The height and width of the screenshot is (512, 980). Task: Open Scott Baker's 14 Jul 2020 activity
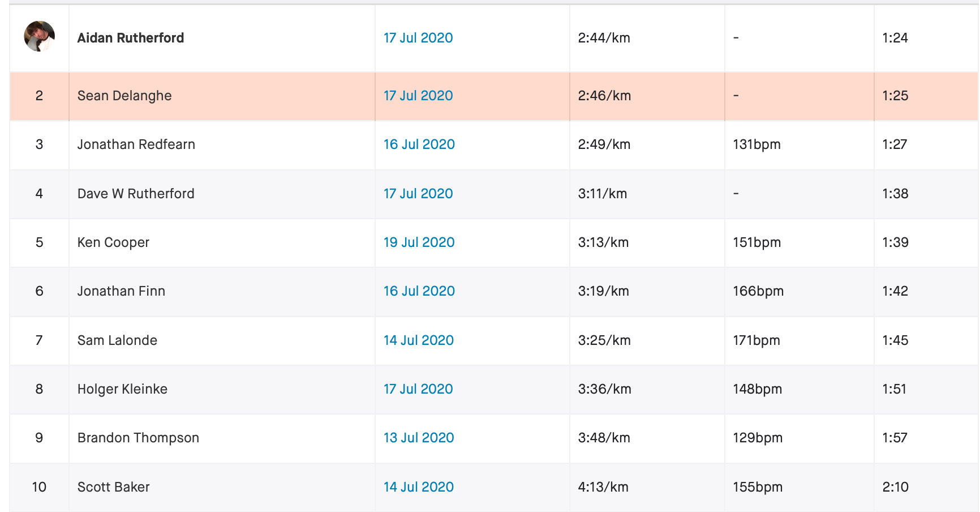(x=419, y=487)
